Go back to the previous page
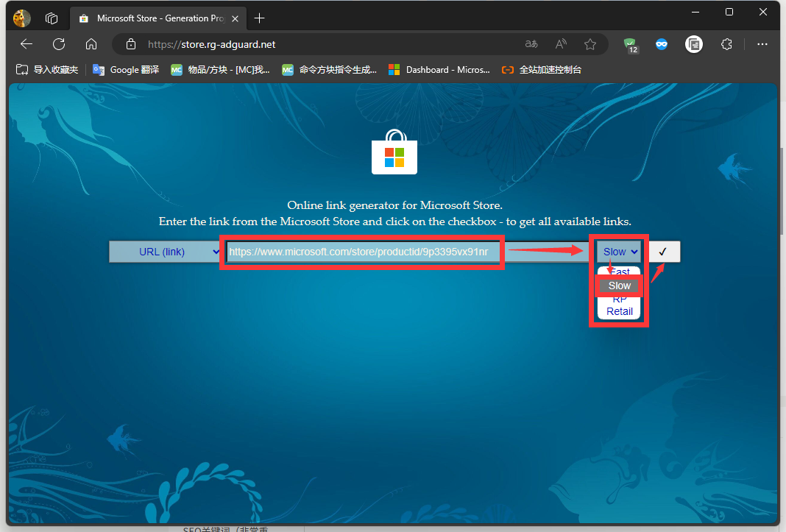The height and width of the screenshot is (532, 786). pos(26,44)
